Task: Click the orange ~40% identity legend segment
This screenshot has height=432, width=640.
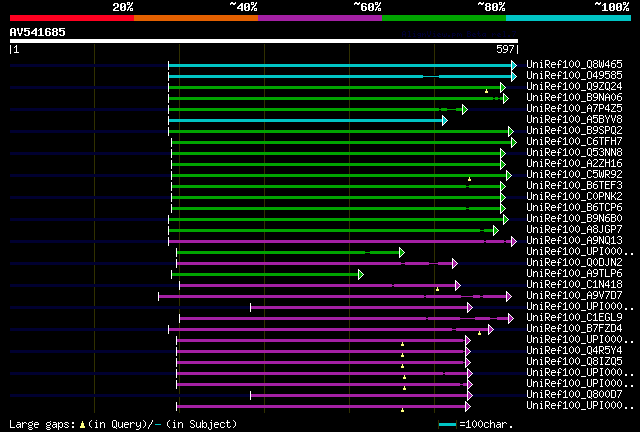Action: click(196, 18)
